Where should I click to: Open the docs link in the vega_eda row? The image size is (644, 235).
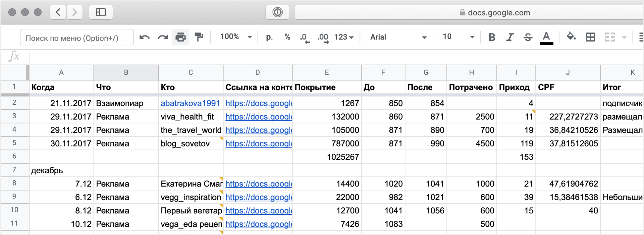pyautogui.click(x=259, y=224)
